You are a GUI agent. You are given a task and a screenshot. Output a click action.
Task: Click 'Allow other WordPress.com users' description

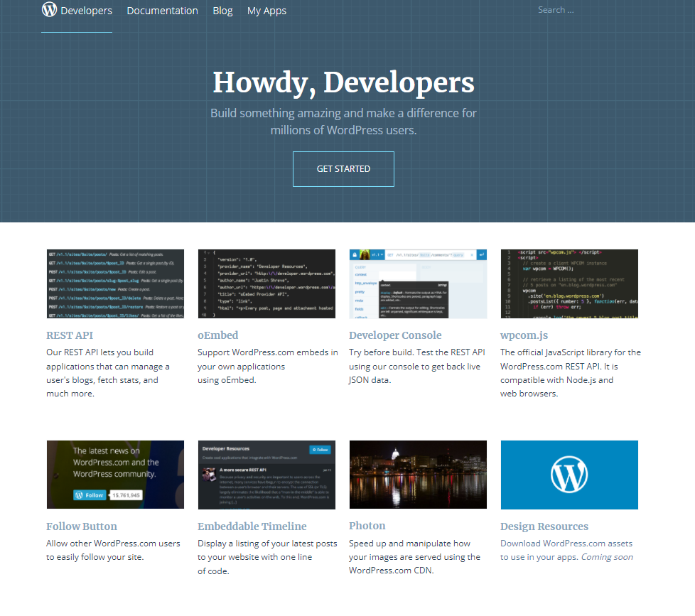click(113, 550)
